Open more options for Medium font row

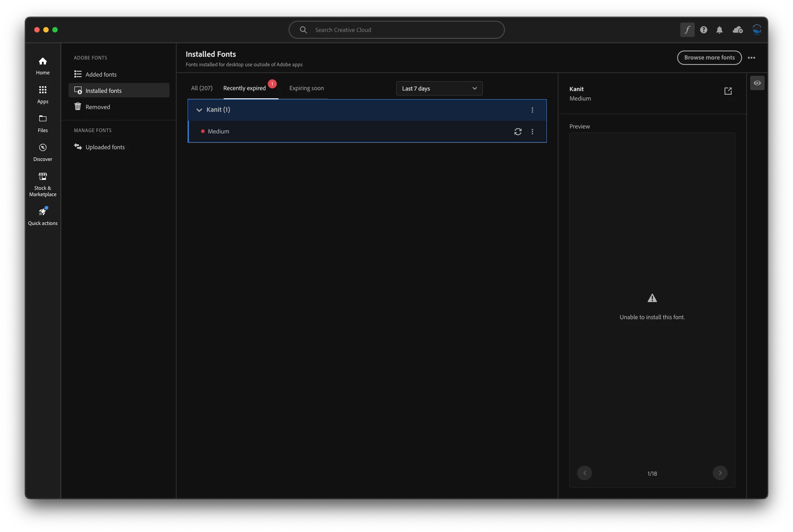(x=532, y=132)
